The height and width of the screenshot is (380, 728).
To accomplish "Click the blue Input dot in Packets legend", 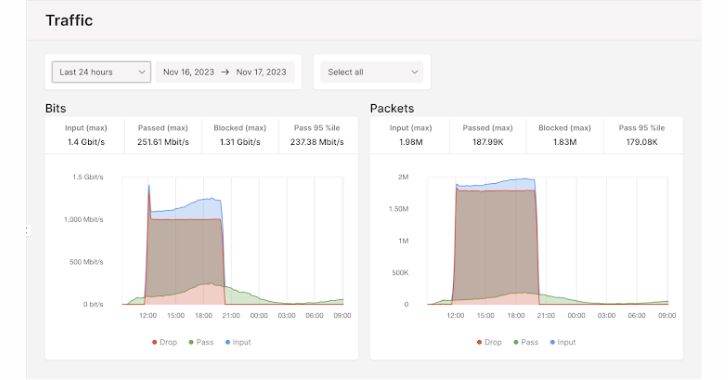I will click(x=552, y=342).
